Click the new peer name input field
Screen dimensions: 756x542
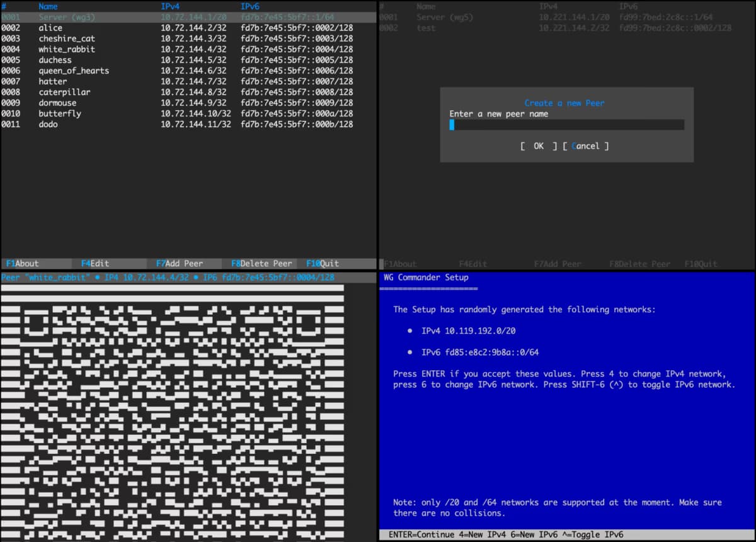(x=566, y=125)
